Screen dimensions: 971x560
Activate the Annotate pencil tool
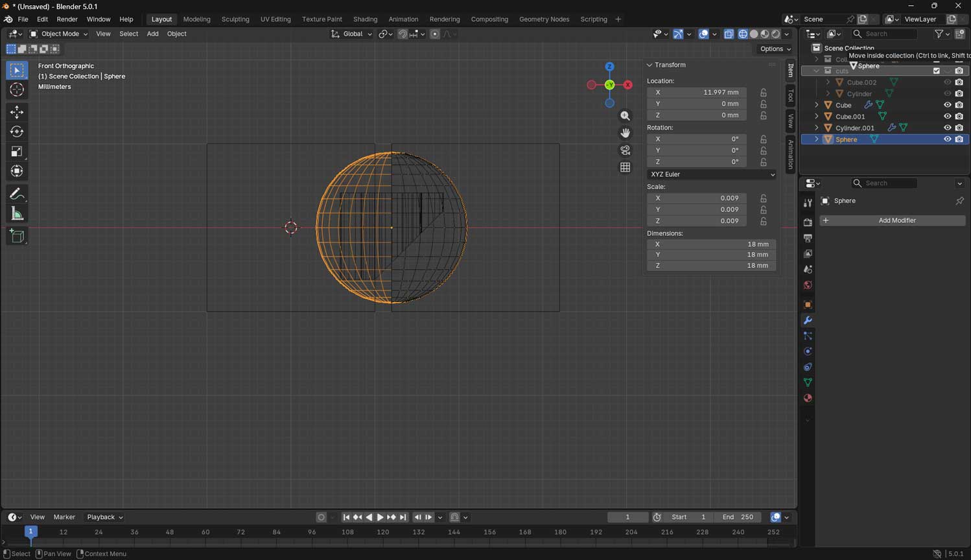click(17, 194)
